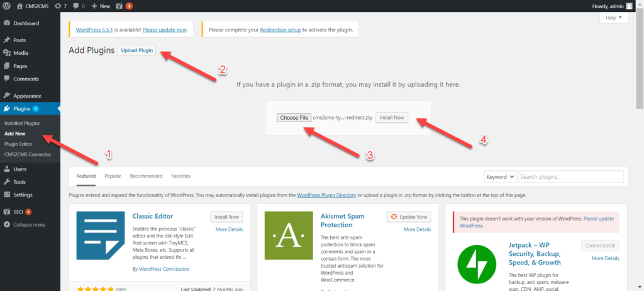Click the Akismet Spam Protection plugin icon
Screen dimensions: 644x291
point(289,236)
